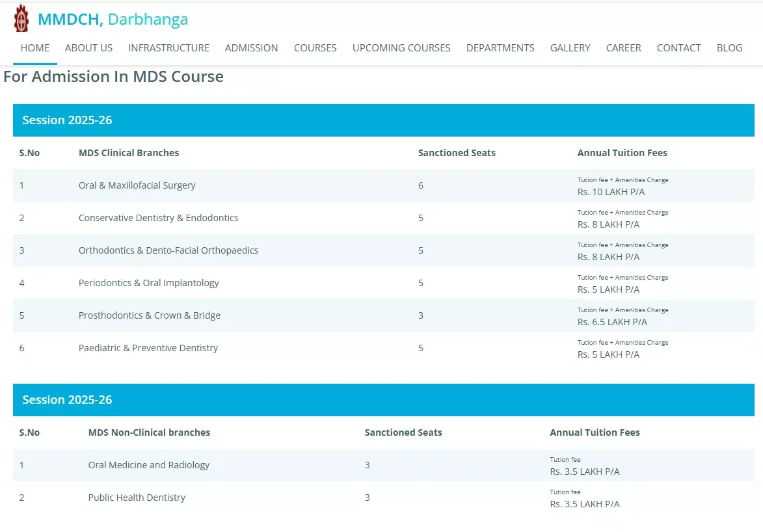Select the Public Health Dentistry row
Image resolution: width=763 pixels, height=532 pixels.
(137, 498)
